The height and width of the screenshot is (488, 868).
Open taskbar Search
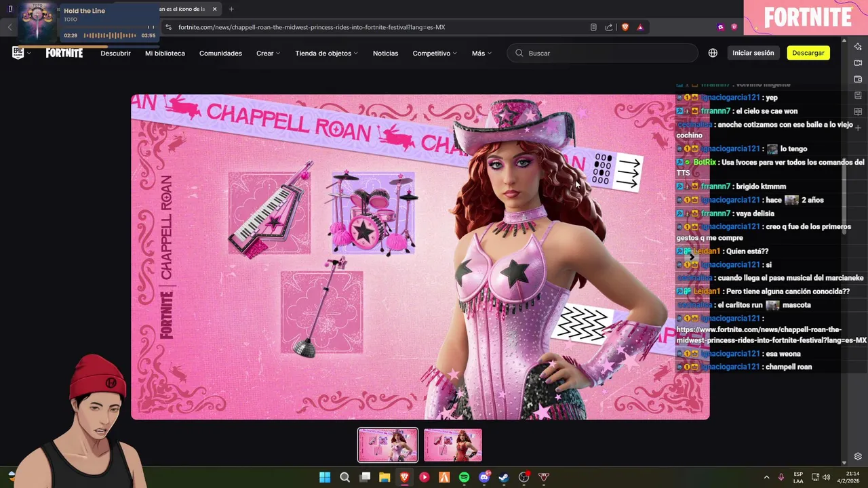click(344, 477)
